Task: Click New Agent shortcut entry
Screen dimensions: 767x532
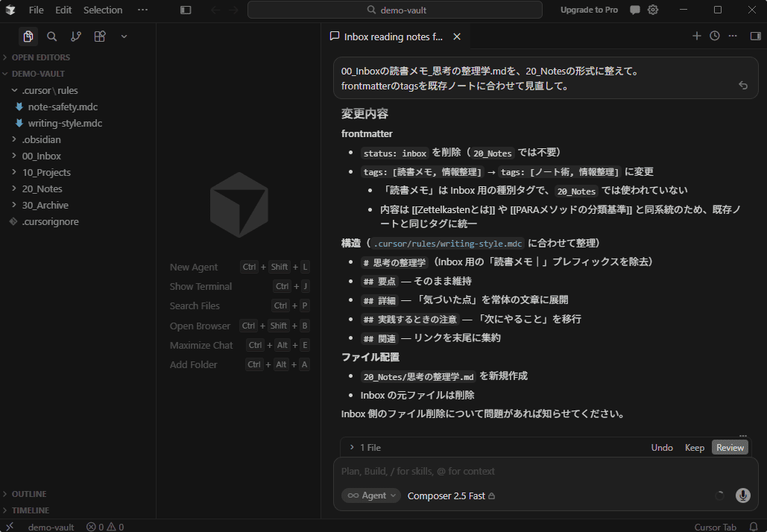Action: coord(239,267)
